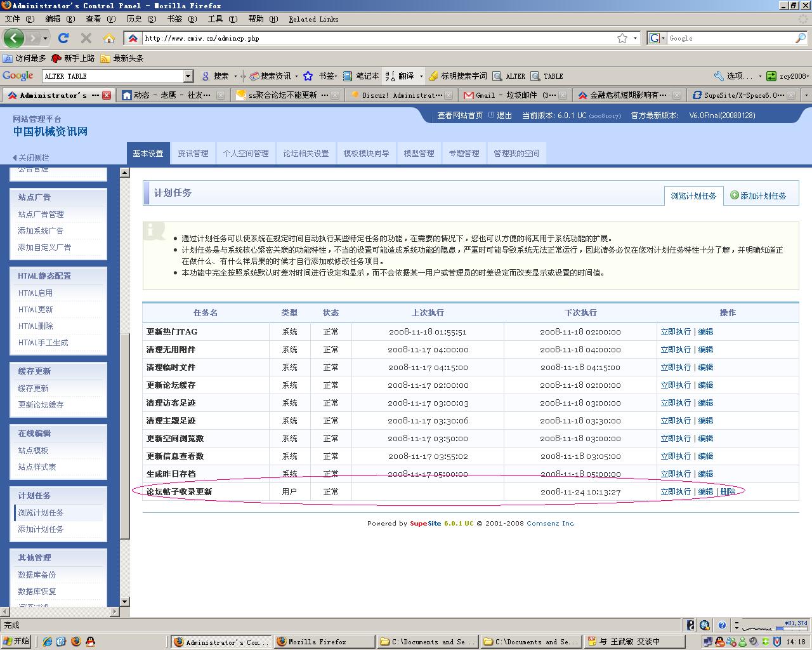Click 添加计划任务 green plus button
Screen dimensions: 812x650
[758, 196]
